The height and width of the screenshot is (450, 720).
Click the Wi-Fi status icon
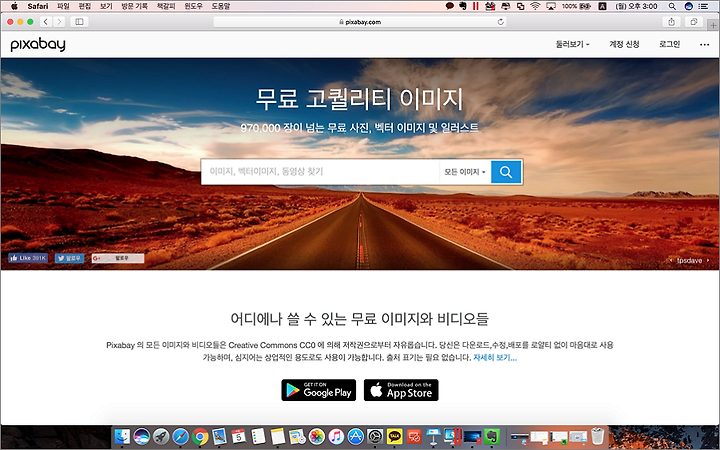coord(535,6)
